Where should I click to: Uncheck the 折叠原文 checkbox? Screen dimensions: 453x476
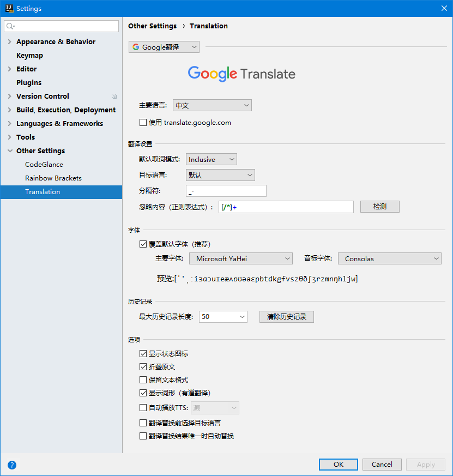143,367
